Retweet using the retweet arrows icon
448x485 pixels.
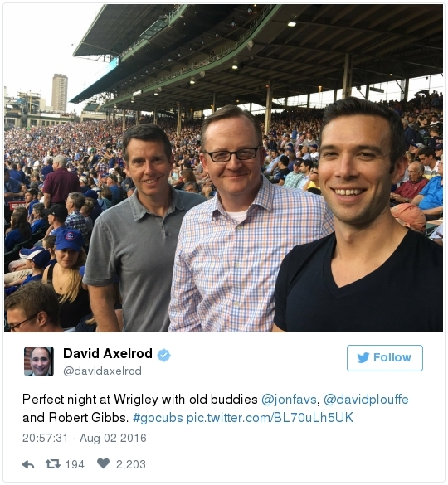coord(52,464)
